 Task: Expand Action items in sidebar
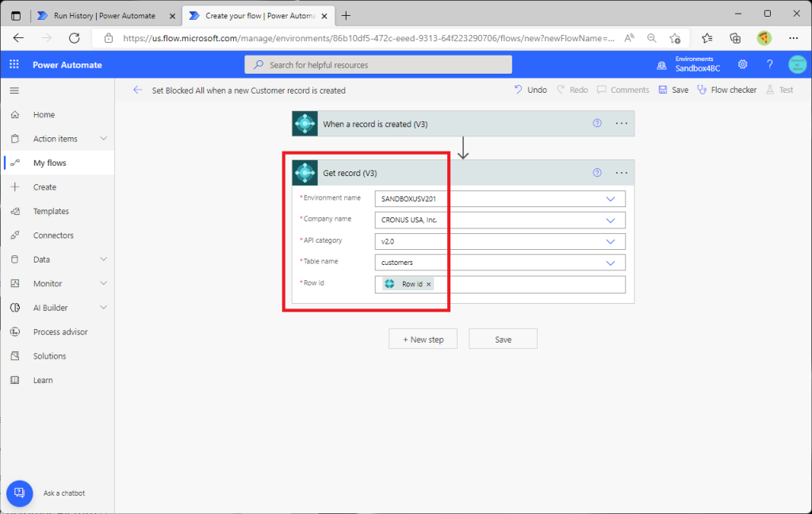104,138
